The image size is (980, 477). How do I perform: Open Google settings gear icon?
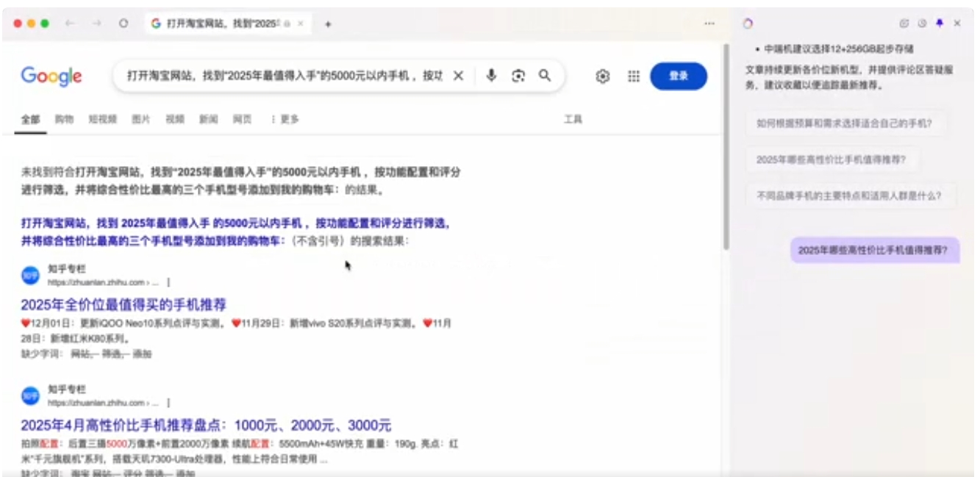click(x=603, y=76)
